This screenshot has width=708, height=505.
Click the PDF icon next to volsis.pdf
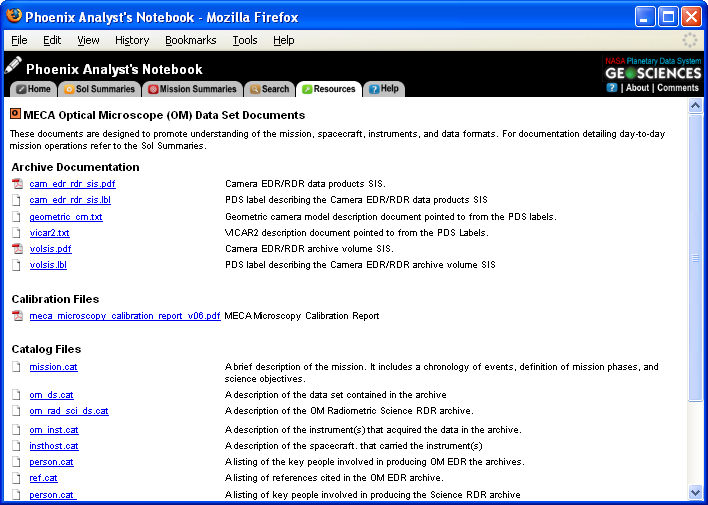tap(16, 249)
